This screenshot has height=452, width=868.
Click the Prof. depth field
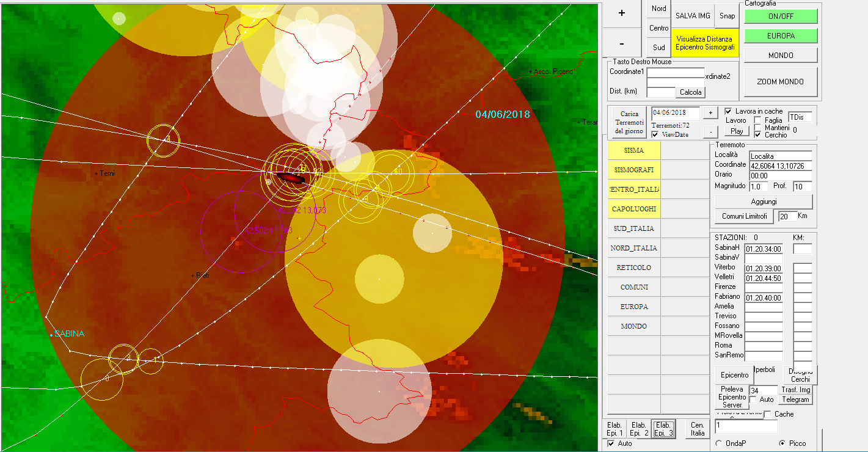pos(803,186)
